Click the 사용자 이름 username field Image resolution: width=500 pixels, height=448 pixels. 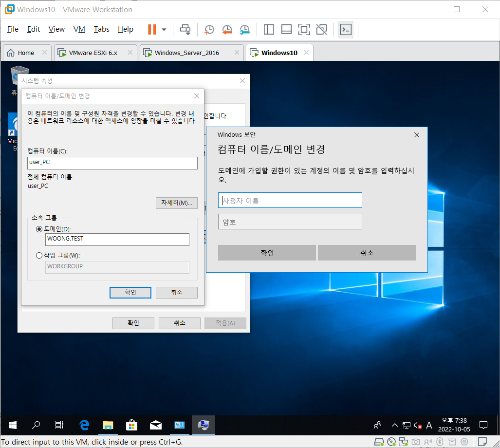[x=290, y=200]
